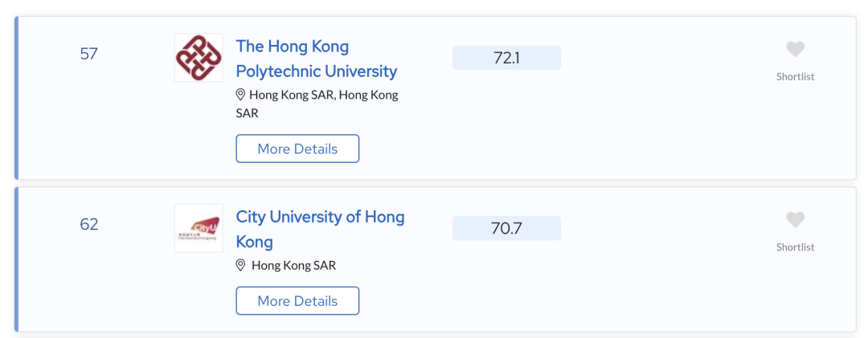Tap the heart icon for City University of Hong Kong
The height and width of the screenshot is (338, 868).
click(795, 220)
